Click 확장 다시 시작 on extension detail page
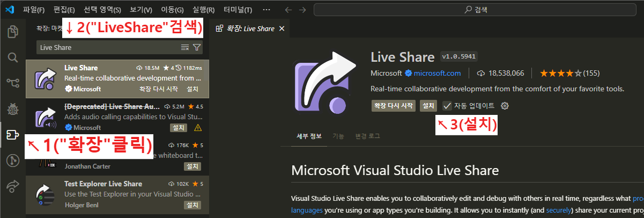This screenshot has width=644, height=218. click(x=393, y=106)
